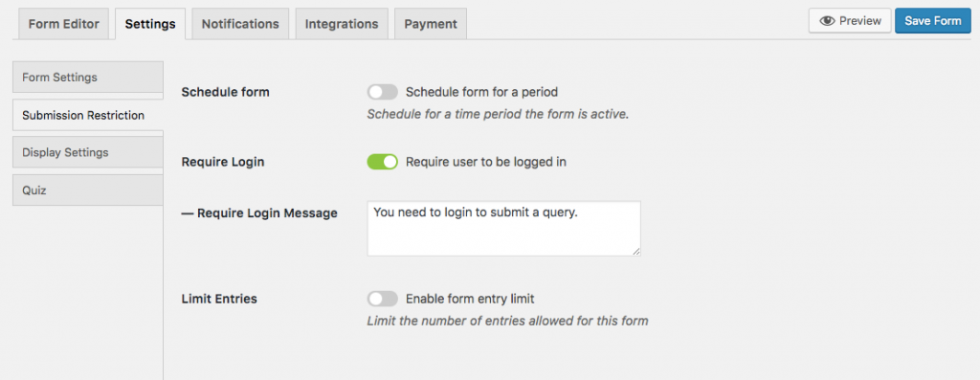The image size is (980, 380).
Task: Open the Payment tab
Action: [431, 24]
